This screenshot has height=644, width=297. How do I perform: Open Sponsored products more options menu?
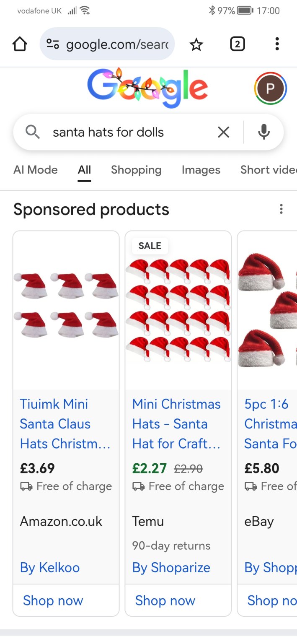pos(281,209)
